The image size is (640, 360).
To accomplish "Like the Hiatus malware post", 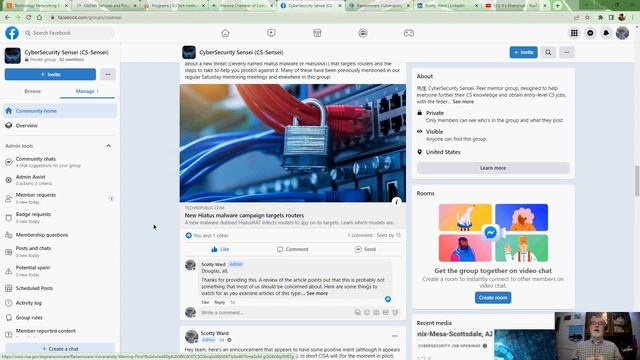I will click(220, 249).
